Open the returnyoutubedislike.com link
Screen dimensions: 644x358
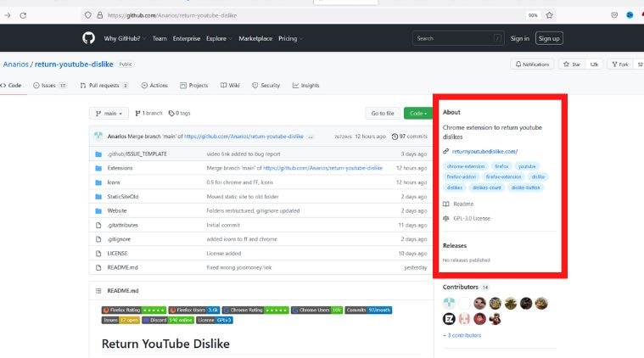pos(484,152)
